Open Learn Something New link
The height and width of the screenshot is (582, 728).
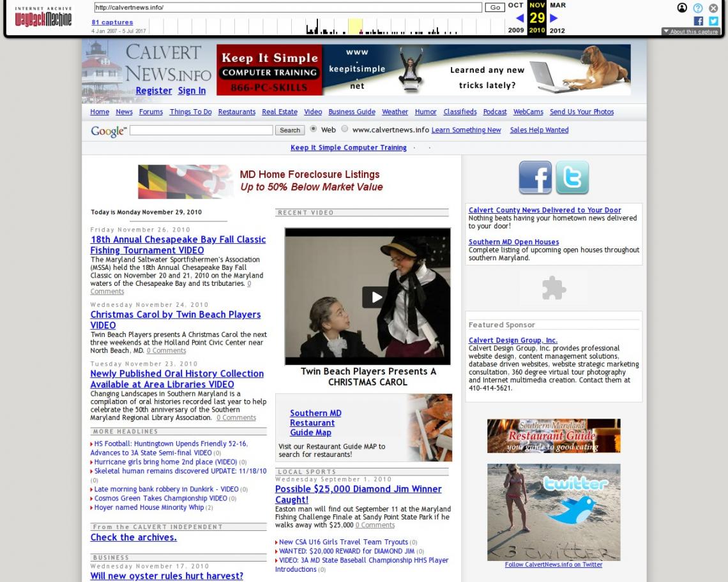pos(466,130)
